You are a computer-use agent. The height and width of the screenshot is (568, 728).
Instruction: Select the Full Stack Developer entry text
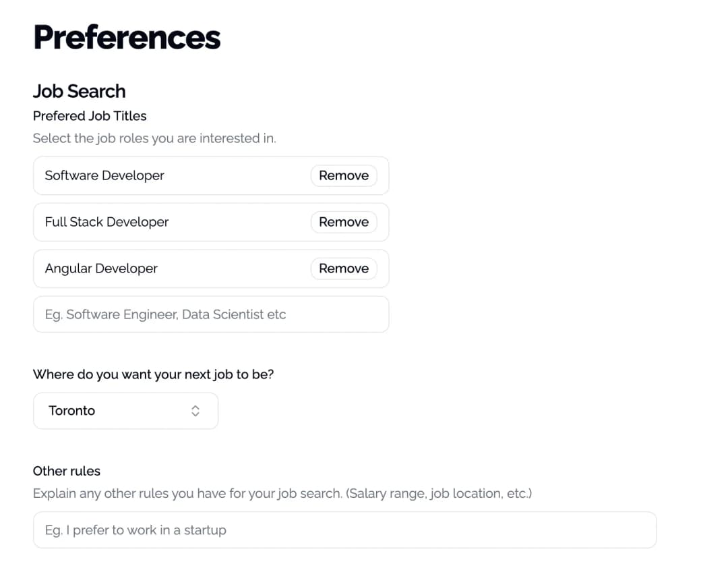point(107,222)
